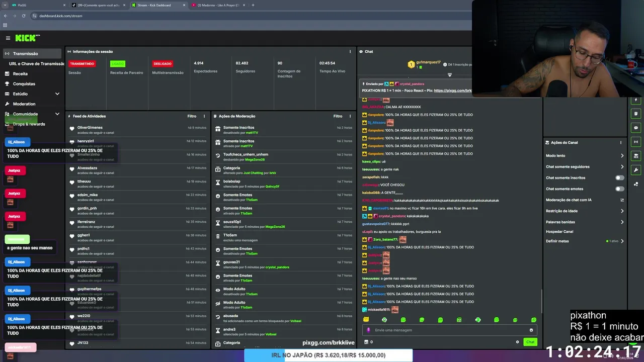Open Receita in the sidebar
This screenshot has height=362, width=644.
[20, 74]
